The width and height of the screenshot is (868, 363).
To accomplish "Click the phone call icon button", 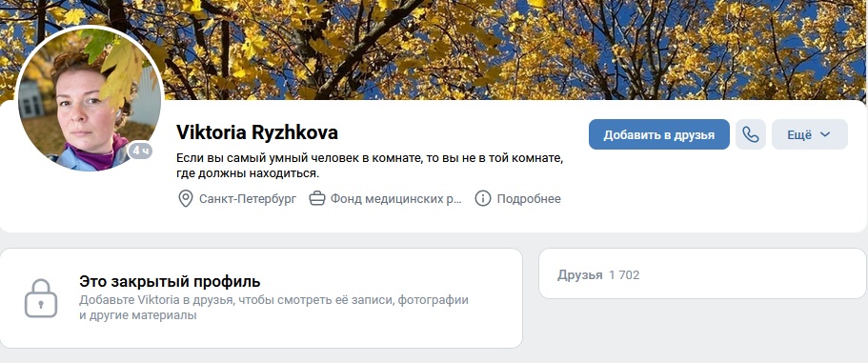I will [750, 134].
